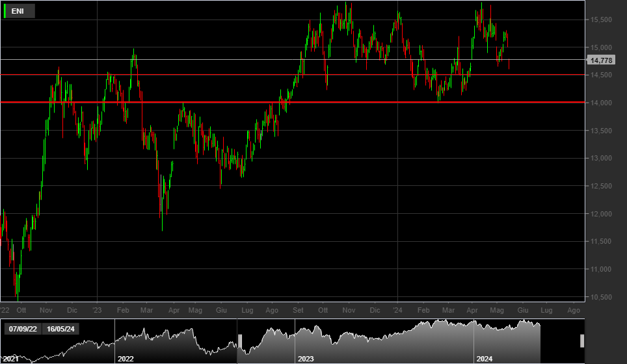Click the 2024 label in navigator strip
Viewport: 627px width, 364px height.
coord(485,359)
